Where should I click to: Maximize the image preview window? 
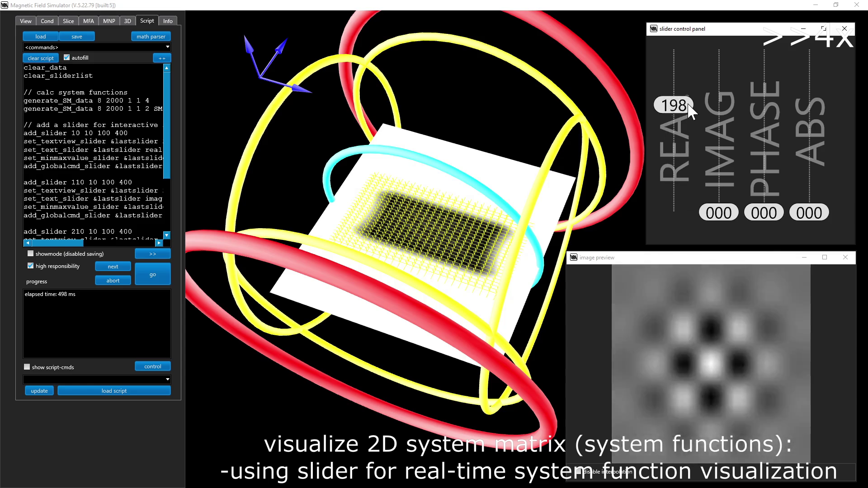coord(825,258)
